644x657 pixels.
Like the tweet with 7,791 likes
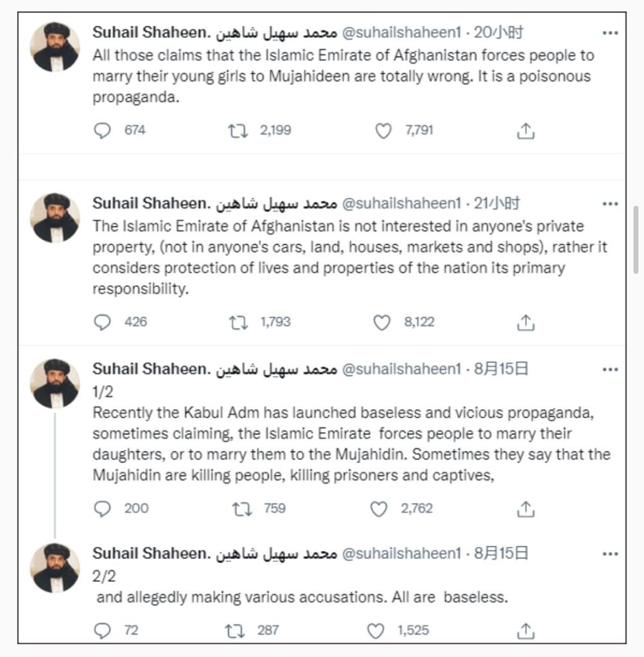coord(383,131)
